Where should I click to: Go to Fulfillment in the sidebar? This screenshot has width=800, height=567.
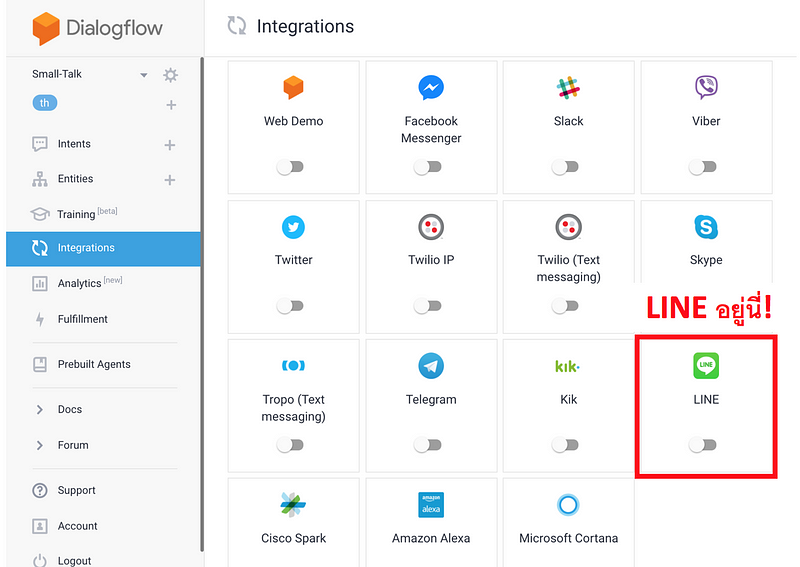(82, 319)
